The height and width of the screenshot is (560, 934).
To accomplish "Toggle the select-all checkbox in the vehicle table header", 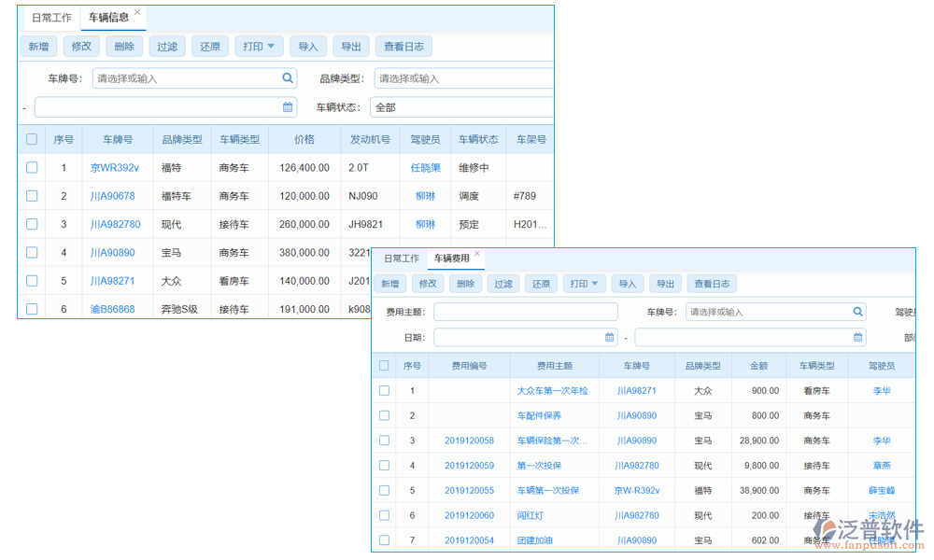I will tap(31, 137).
